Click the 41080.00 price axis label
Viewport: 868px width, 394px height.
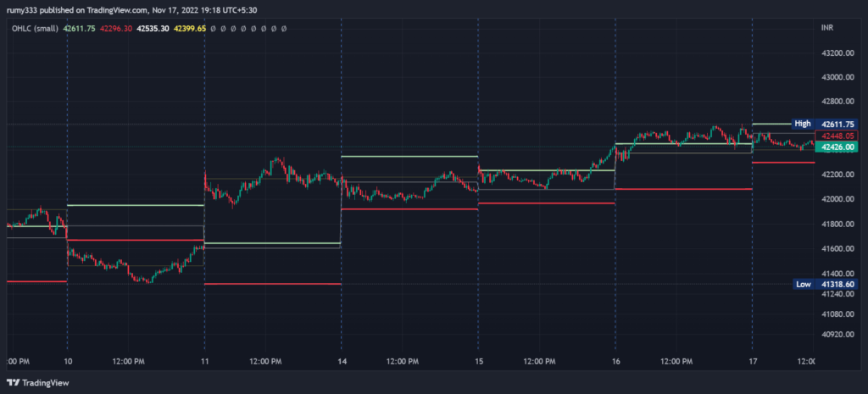click(x=838, y=314)
